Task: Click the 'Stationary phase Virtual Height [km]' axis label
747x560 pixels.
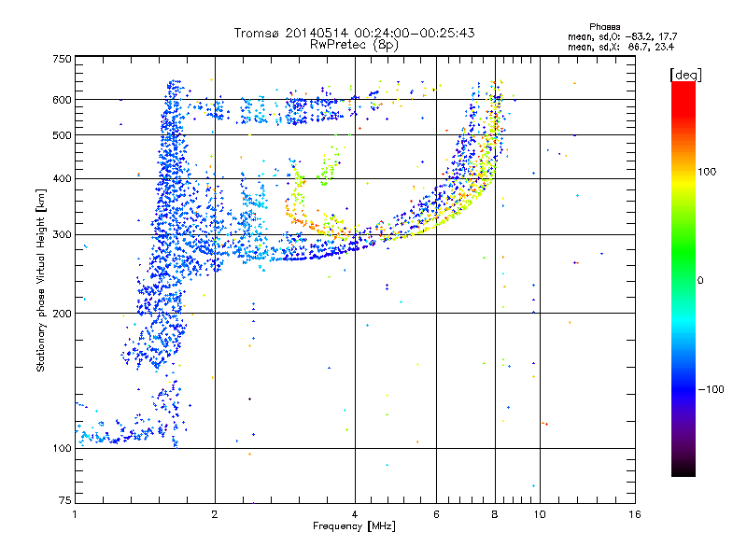Action: click(x=41, y=280)
